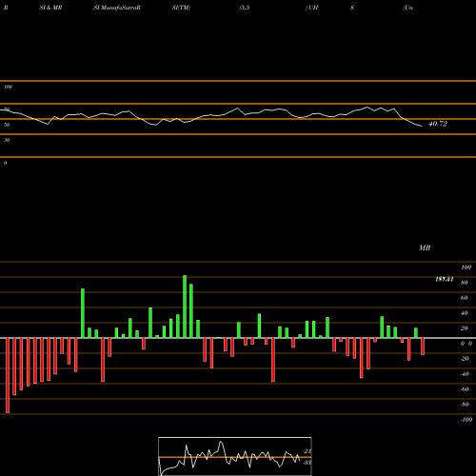Click the -21 value in mini chart
Viewport: 476px width, 476px height.
(307, 451)
